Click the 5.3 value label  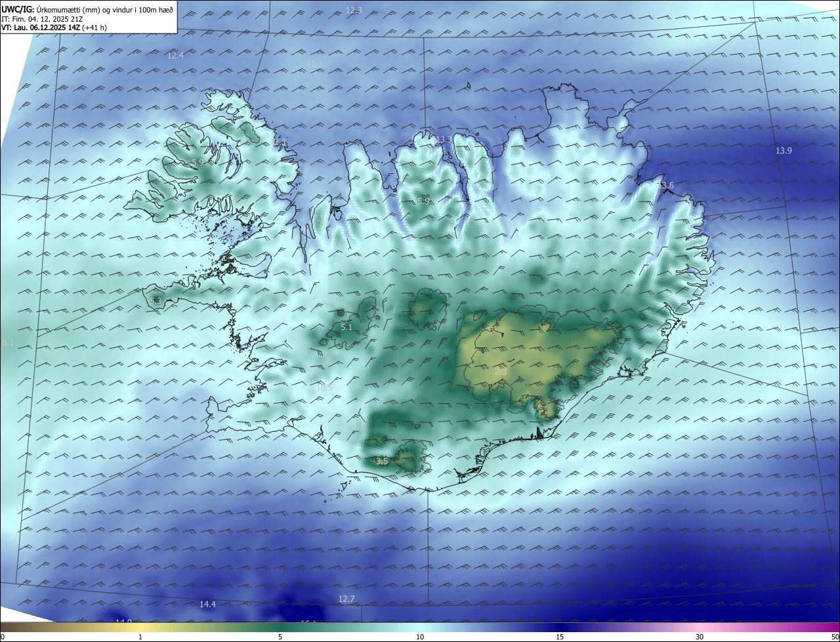[156, 300]
